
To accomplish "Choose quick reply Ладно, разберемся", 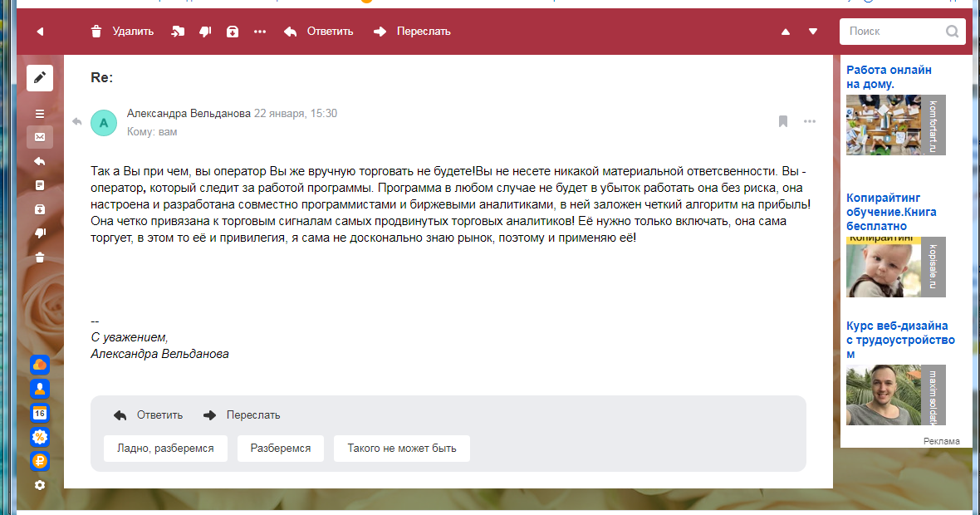I will (x=165, y=448).
